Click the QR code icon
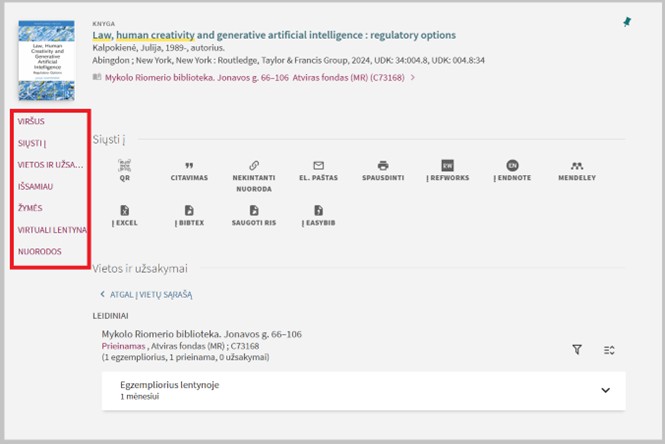665x444 pixels. coord(124,166)
